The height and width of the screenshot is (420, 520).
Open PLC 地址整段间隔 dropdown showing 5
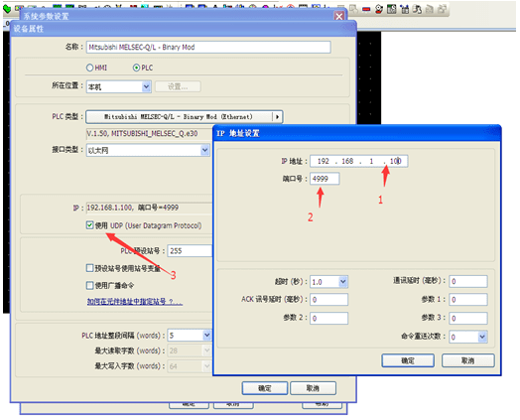pos(190,335)
